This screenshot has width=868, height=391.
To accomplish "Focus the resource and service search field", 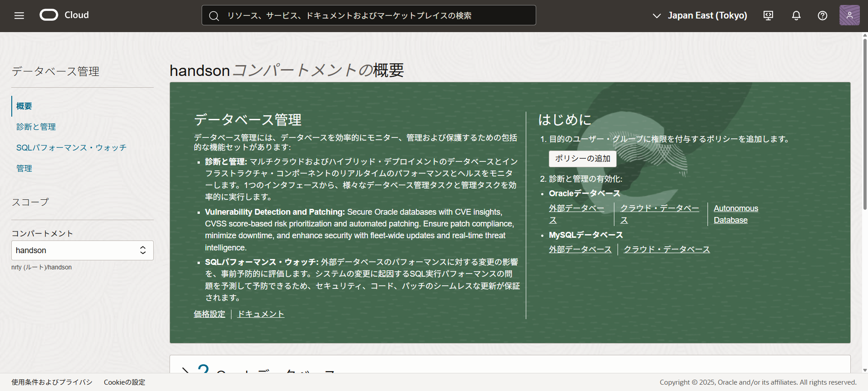I will (369, 15).
